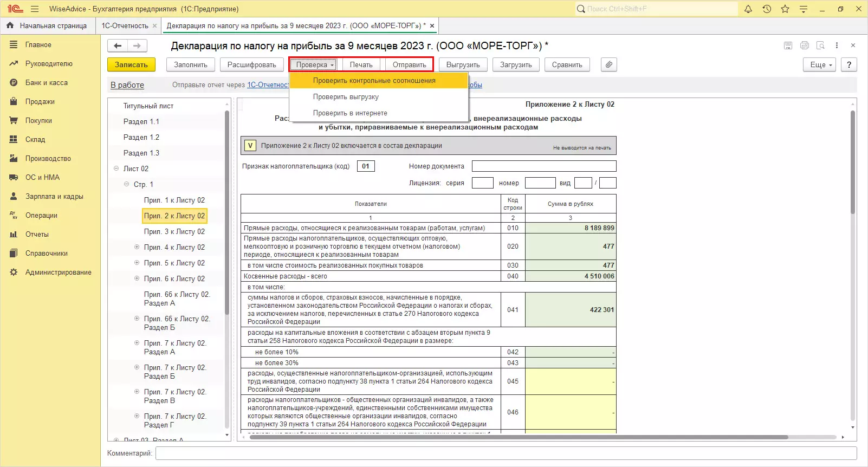Collapse the Лист 02 tree node
The image size is (868, 467).
point(116,168)
